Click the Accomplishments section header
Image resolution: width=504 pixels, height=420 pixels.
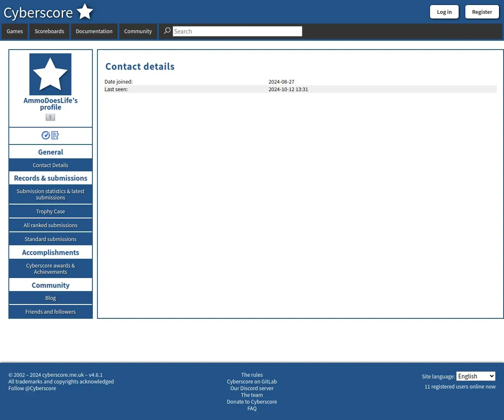50,252
